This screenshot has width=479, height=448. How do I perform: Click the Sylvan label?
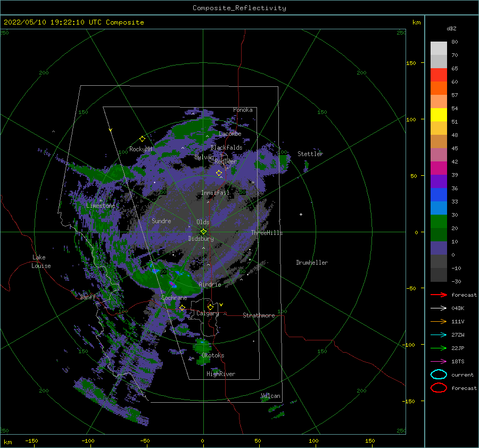click(204, 157)
